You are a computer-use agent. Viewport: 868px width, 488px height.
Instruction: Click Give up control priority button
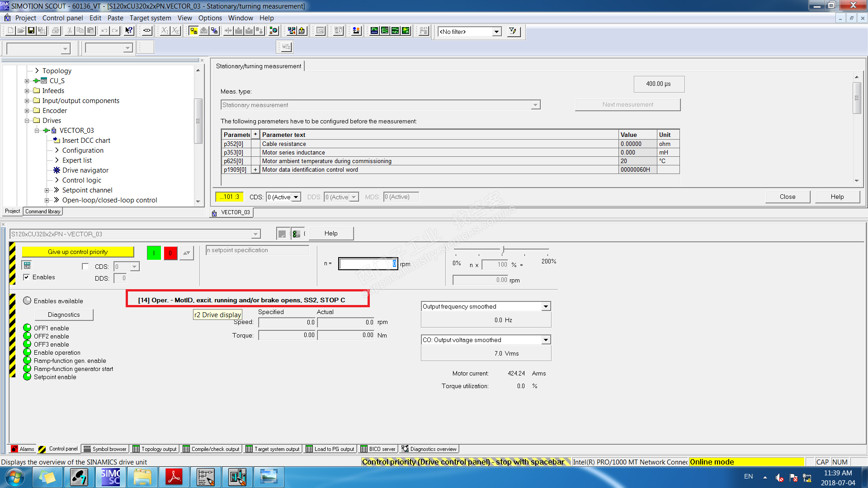(78, 252)
